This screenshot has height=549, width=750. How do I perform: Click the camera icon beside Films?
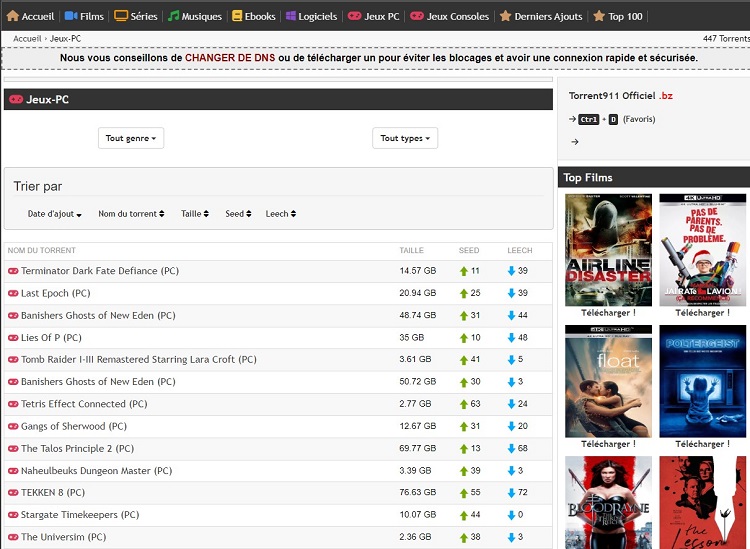tap(71, 16)
